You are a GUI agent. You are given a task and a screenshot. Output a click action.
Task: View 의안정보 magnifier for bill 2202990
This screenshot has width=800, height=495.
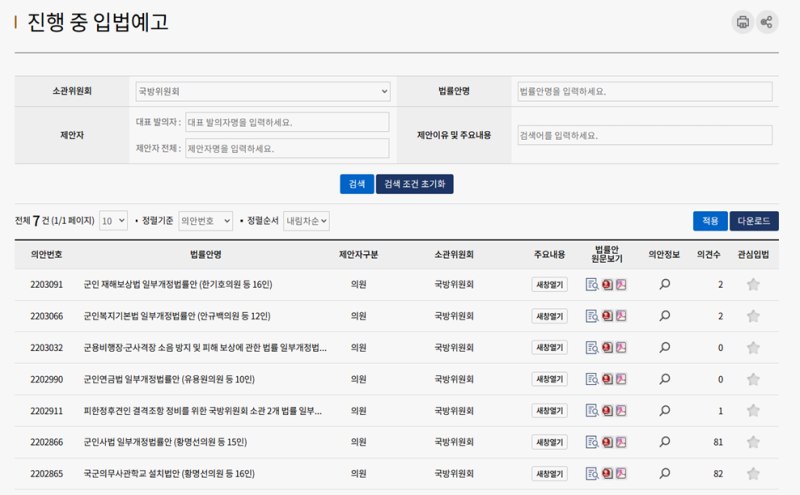click(x=665, y=379)
